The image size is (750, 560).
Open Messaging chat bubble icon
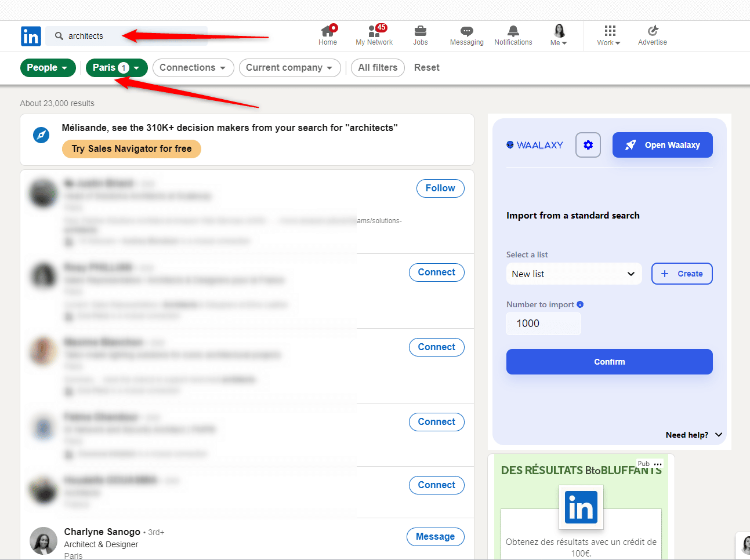tap(467, 31)
